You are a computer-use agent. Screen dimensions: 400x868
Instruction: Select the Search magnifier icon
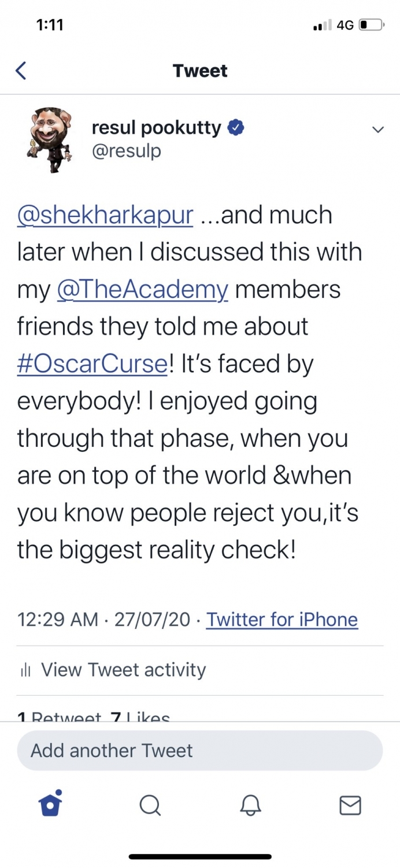pos(150,805)
